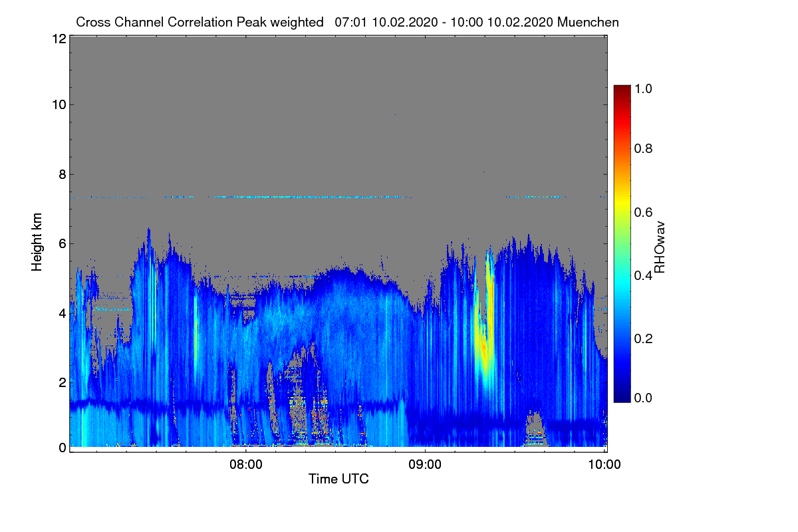Click the '0' height axis tick label
Screen dimensions: 798x532
(x=62, y=448)
